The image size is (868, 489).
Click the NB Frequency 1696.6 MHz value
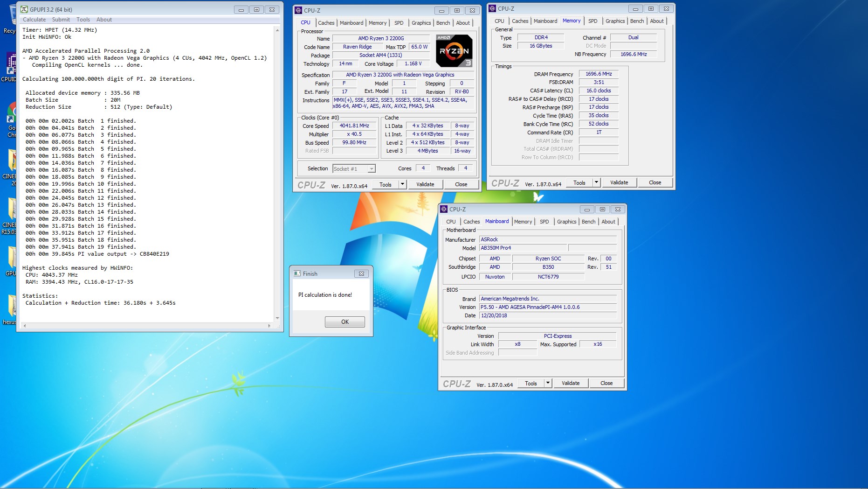point(634,54)
